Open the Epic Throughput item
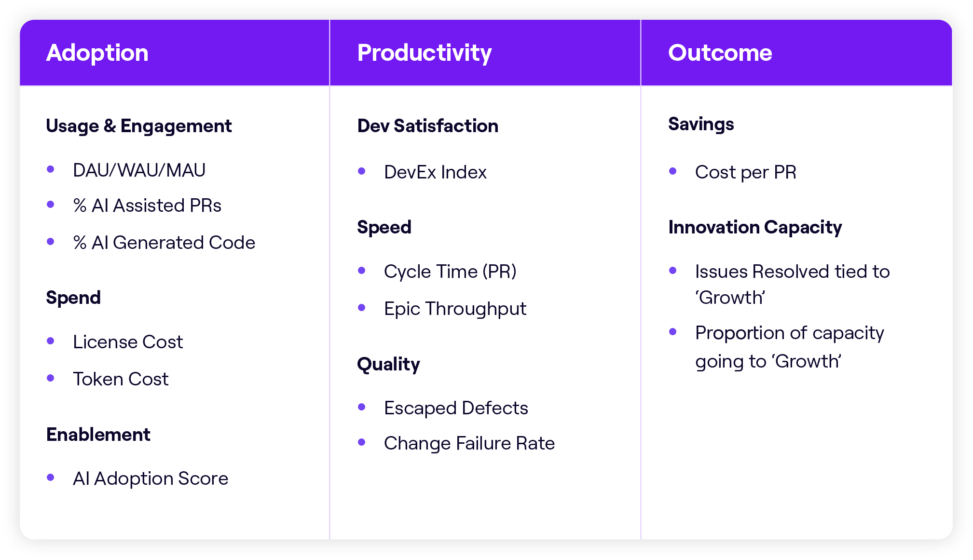Image resolution: width=973 pixels, height=560 pixels. 455,309
